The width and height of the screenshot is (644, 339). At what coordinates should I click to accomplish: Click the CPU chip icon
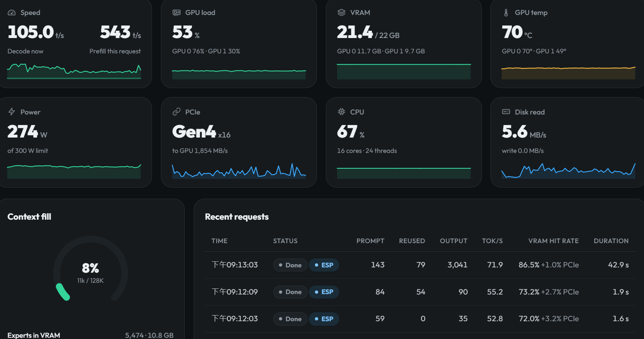(342, 112)
